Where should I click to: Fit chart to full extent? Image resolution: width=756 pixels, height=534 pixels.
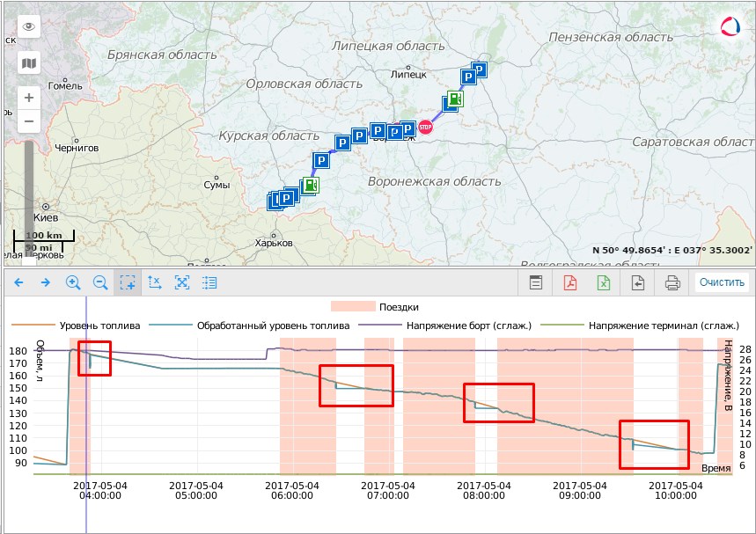click(182, 282)
